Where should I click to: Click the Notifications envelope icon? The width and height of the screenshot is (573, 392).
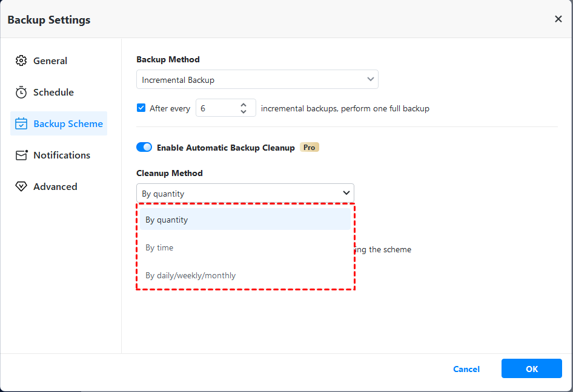coord(21,155)
